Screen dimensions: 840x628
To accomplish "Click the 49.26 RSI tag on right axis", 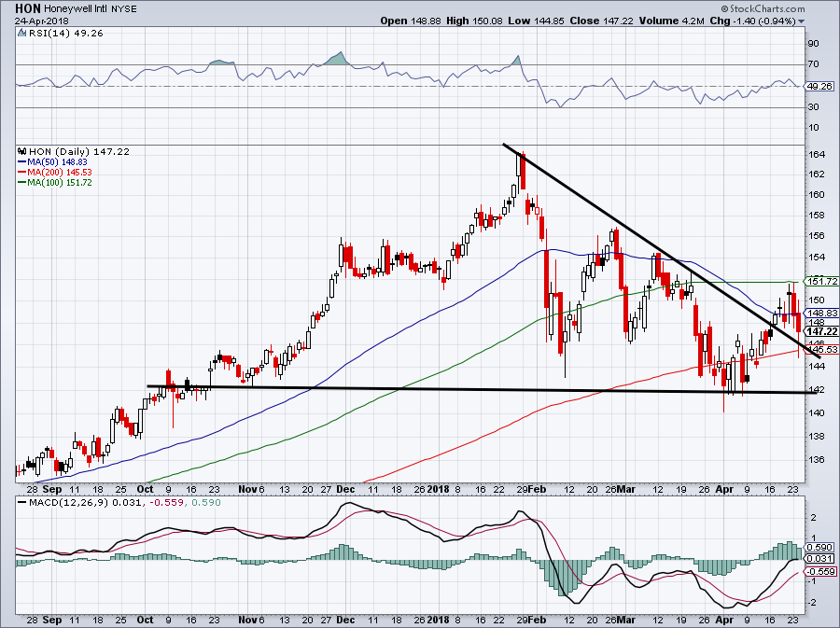I will 820,86.
